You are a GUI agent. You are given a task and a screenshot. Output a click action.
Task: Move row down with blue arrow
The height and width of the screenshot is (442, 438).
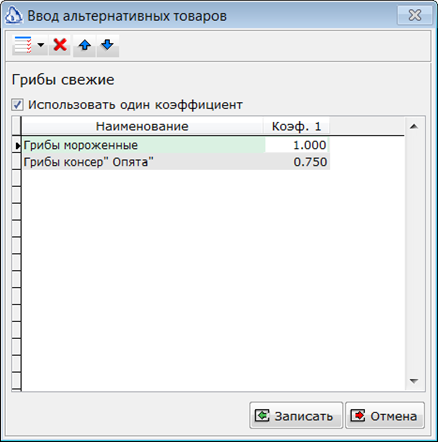(108, 45)
